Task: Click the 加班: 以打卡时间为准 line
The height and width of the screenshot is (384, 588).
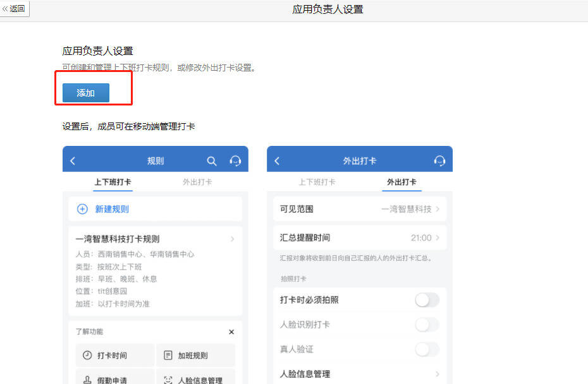Action: coord(113,304)
